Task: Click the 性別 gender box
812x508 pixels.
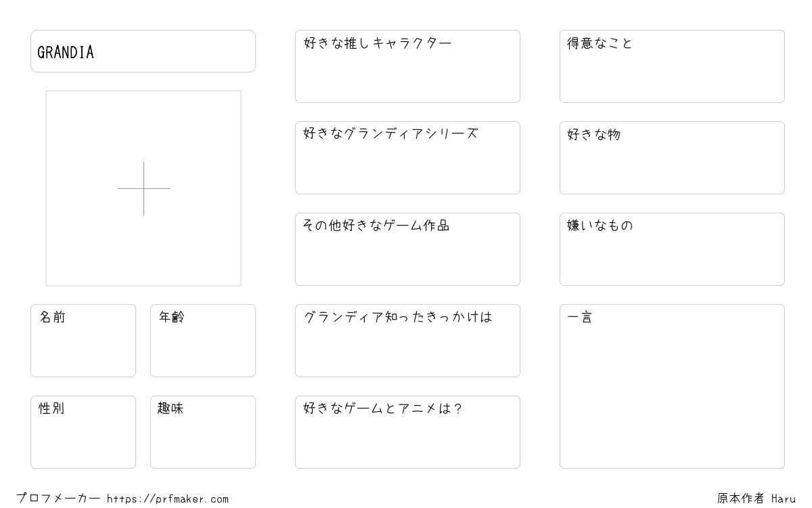Action: (83, 432)
